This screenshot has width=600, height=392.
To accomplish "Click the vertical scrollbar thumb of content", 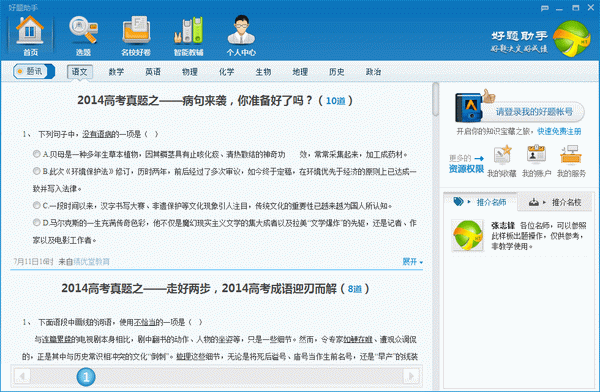I will click(435, 100).
